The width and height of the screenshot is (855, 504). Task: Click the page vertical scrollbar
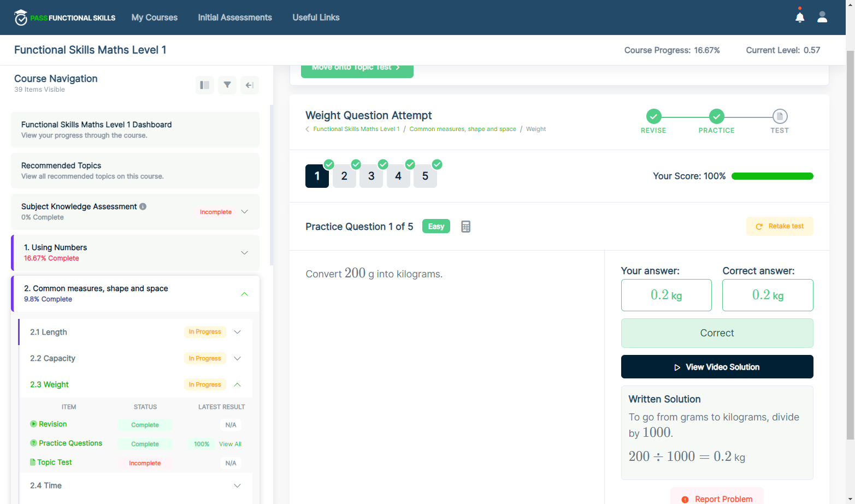pos(850,246)
